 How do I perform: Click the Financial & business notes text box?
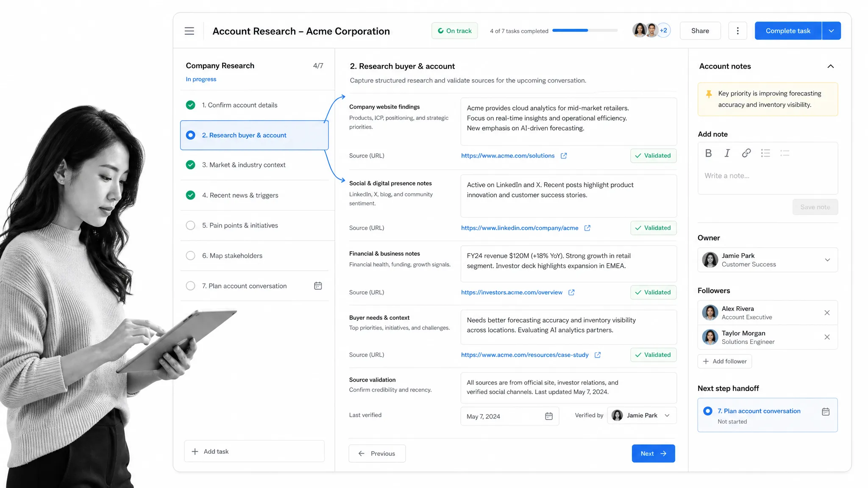(568, 264)
